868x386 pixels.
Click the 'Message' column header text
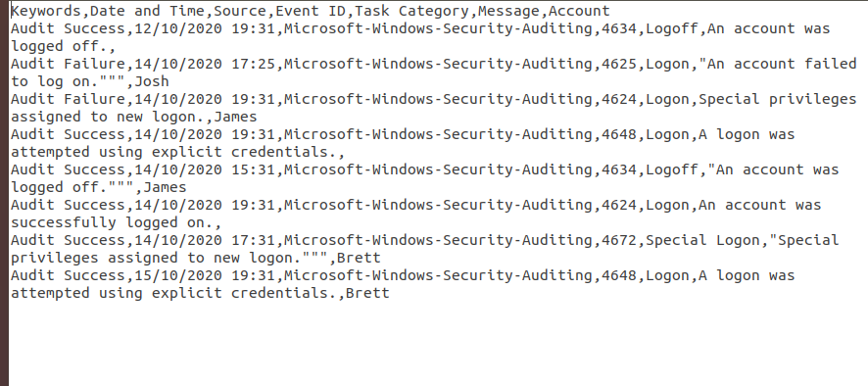tap(509, 11)
